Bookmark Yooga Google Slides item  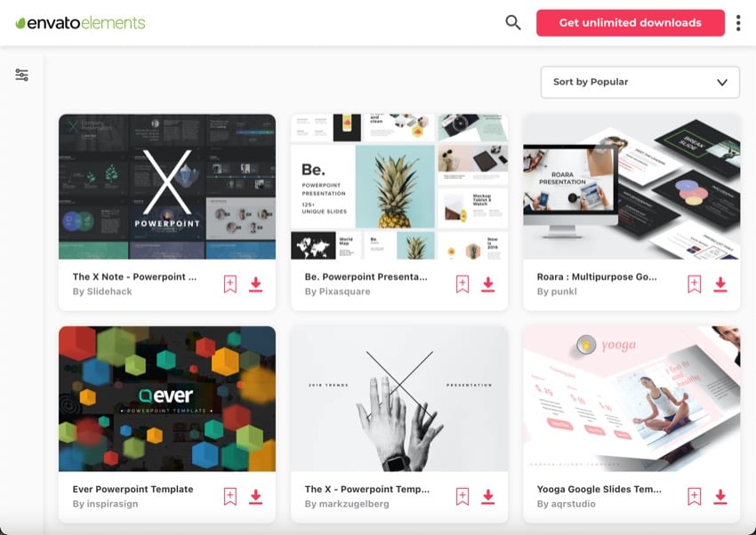click(x=695, y=497)
